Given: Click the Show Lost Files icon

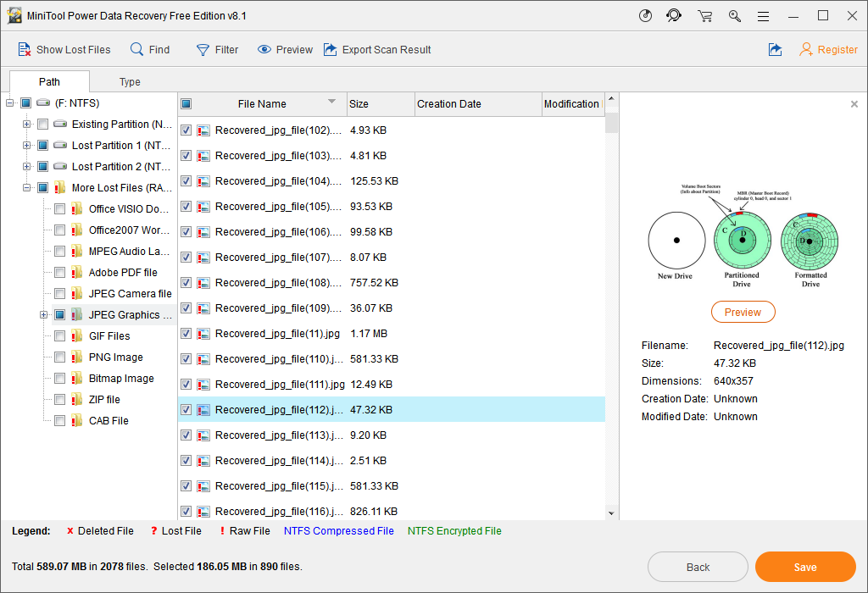Looking at the screenshot, I should (24, 50).
